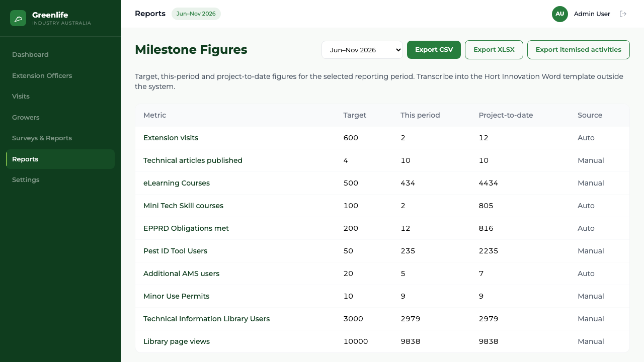Open the Visits section

[x=60, y=97]
